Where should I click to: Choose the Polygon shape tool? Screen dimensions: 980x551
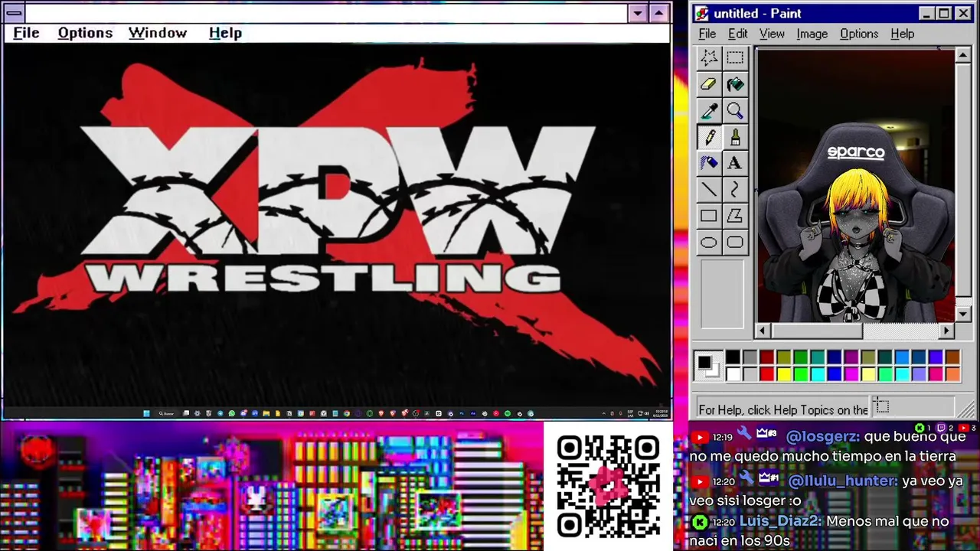735,216
